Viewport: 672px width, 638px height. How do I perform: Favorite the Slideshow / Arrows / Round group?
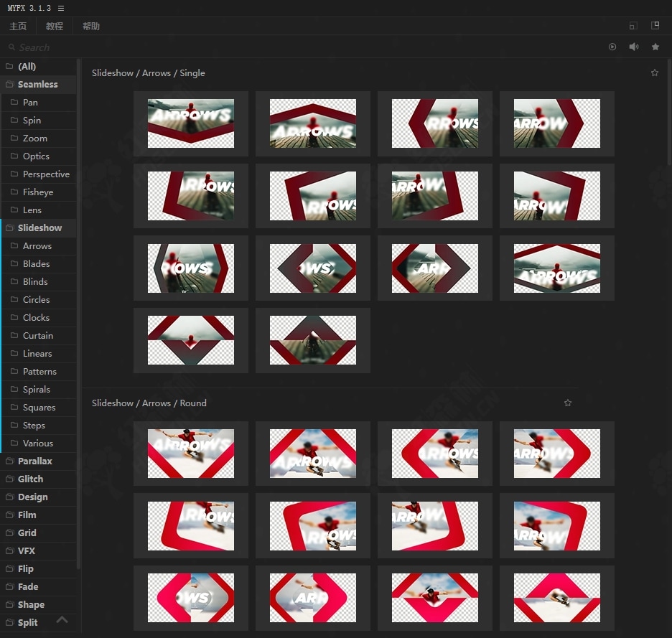568,403
